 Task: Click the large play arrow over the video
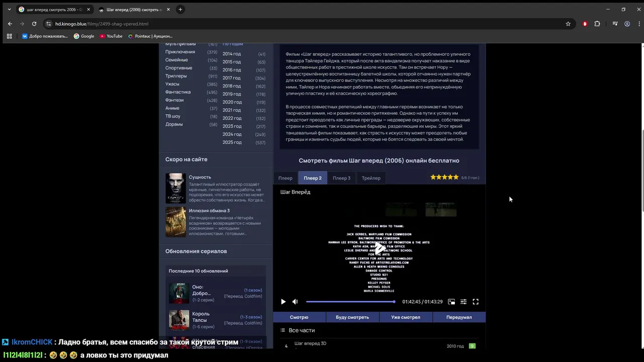coord(380,248)
